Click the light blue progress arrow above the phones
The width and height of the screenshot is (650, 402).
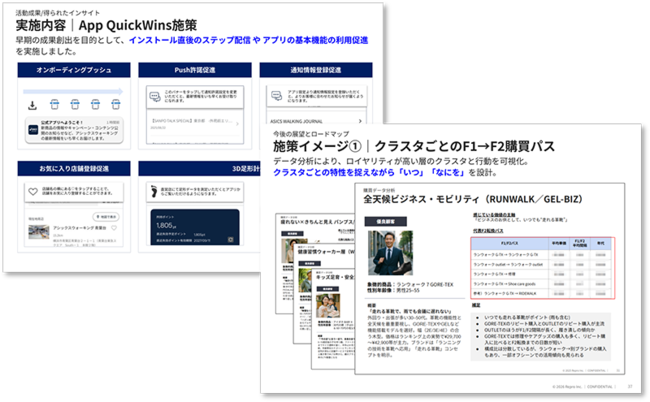[73, 92]
